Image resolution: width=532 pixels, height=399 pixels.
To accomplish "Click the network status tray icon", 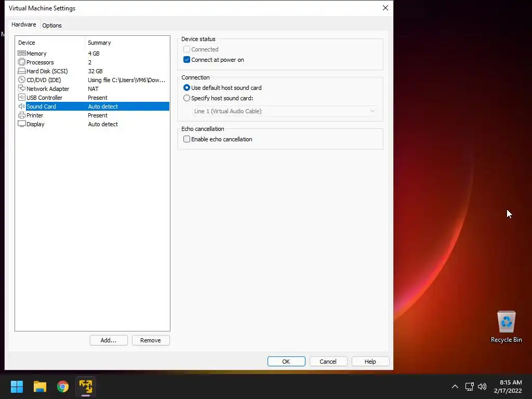I will (470, 387).
